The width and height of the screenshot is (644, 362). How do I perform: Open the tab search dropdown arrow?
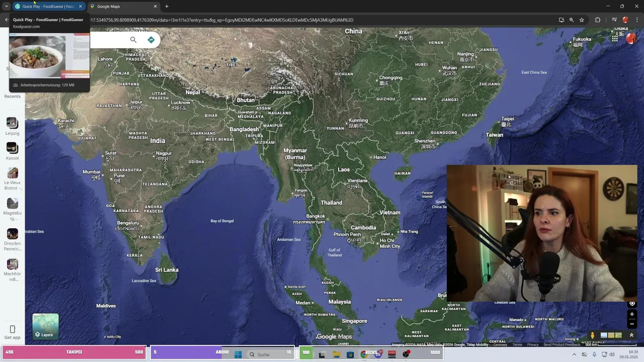tap(6, 7)
